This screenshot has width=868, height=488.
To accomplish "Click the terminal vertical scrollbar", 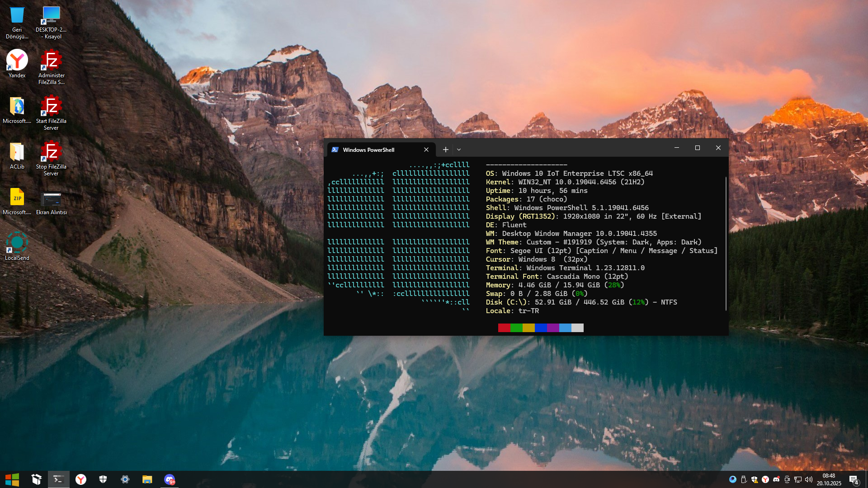I will pos(726,244).
